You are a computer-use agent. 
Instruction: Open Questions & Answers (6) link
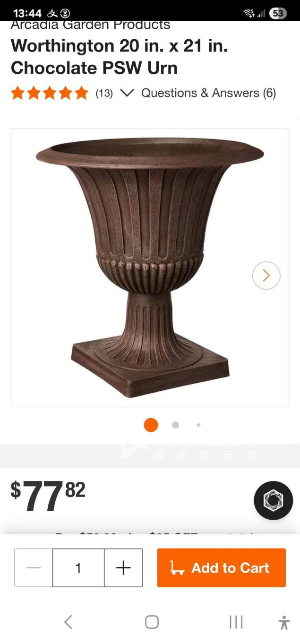pyautogui.click(x=208, y=93)
